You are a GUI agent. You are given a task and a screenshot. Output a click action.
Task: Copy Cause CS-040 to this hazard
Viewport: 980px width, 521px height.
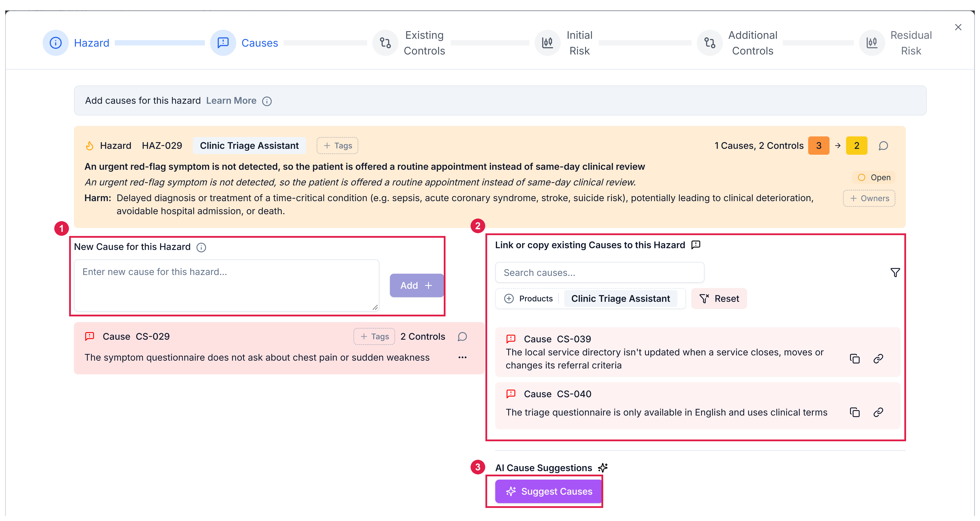(854, 412)
